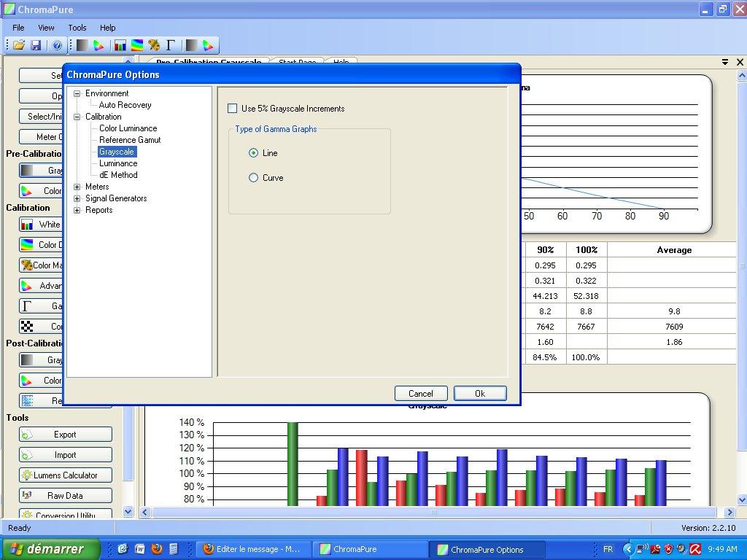
Task: Switch to the ChromaPure taskbar button
Action: click(x=371, y=550)
